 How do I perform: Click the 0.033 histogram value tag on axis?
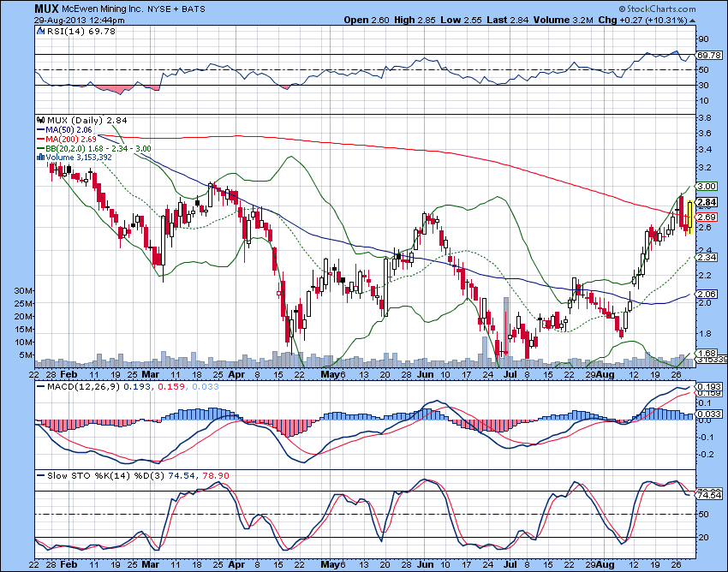(x=710, y=414)
